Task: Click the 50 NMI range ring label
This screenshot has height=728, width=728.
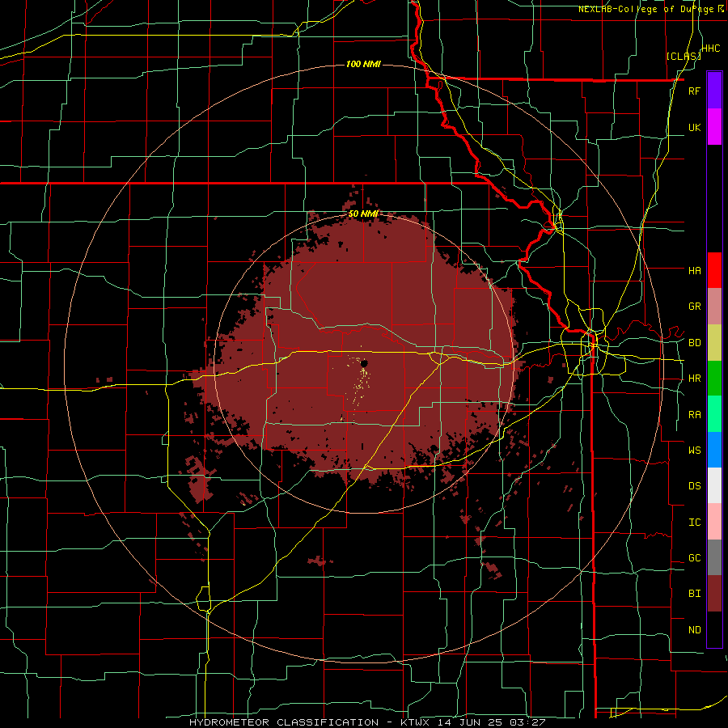Action: tap(363, 214)
